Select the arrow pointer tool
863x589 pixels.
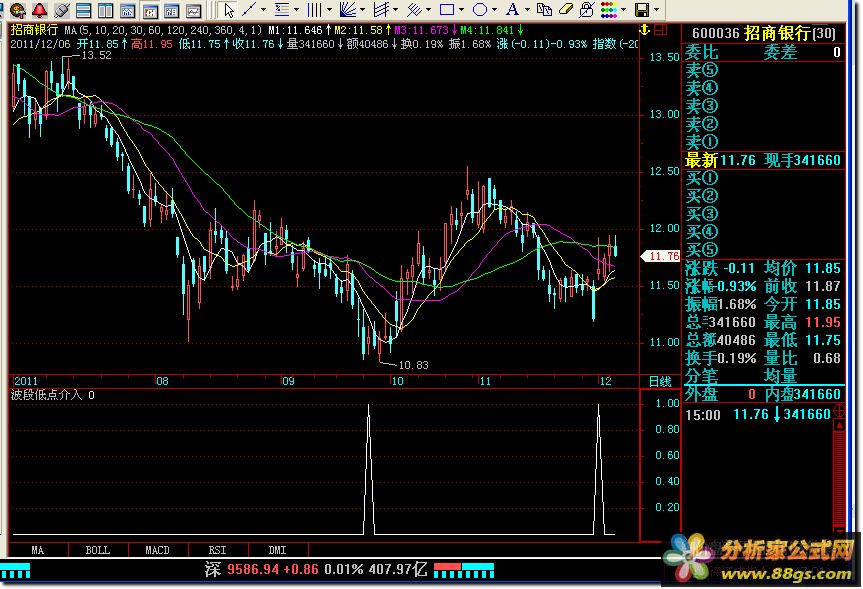228,9
